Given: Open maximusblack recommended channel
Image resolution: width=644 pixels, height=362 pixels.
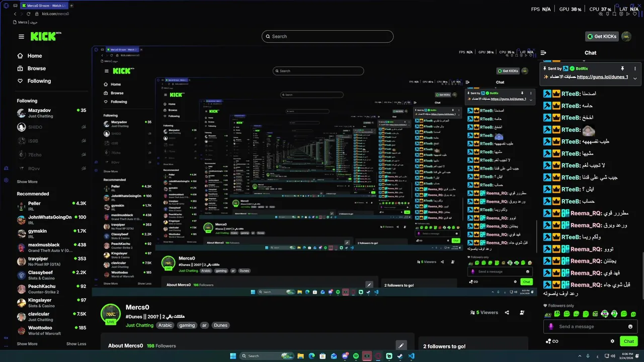Looking at the screenshot, I should [x=51, y=247].
